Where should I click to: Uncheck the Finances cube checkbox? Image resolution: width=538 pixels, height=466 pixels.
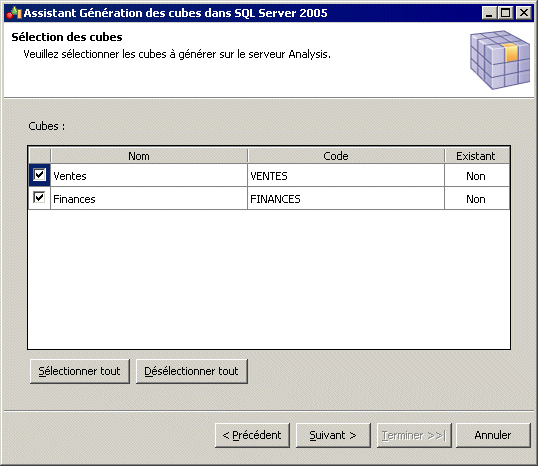39,198
